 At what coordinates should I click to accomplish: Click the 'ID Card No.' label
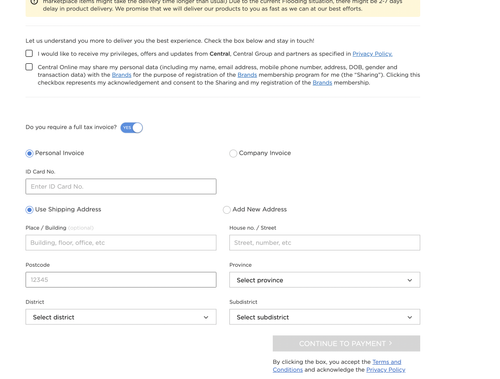pos(40,172)
